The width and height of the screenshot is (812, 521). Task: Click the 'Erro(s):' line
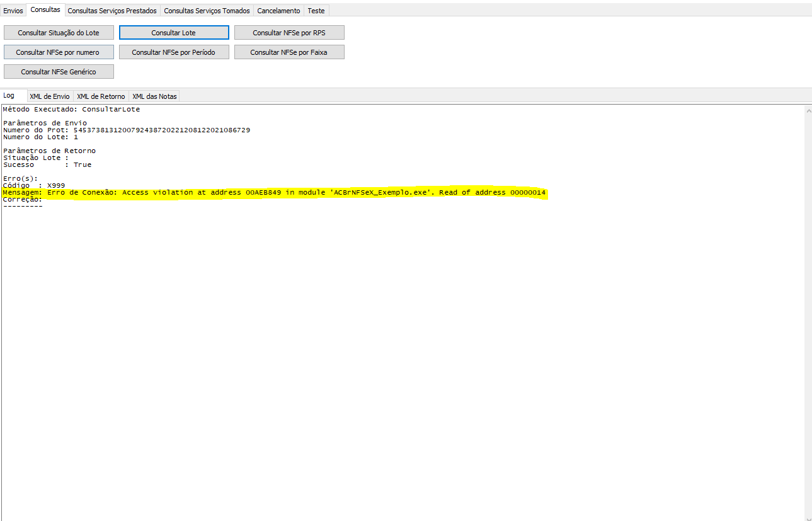(x=20, y=178)
